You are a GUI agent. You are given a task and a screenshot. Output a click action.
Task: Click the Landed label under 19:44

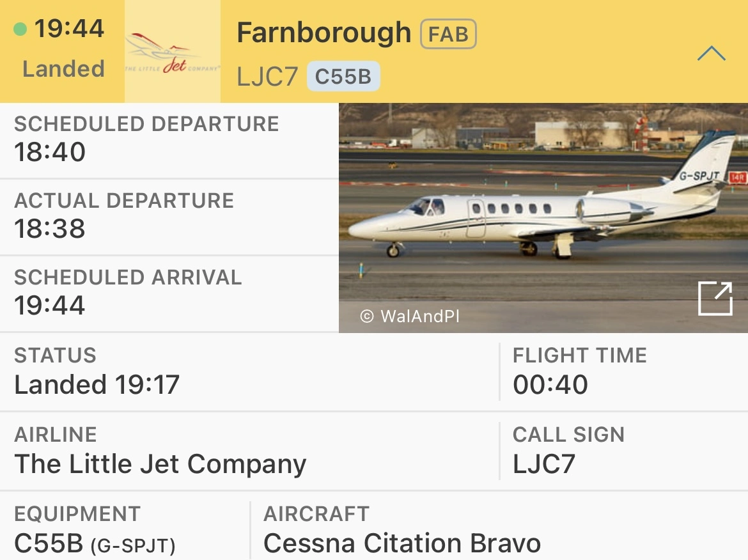coord(63,69)
